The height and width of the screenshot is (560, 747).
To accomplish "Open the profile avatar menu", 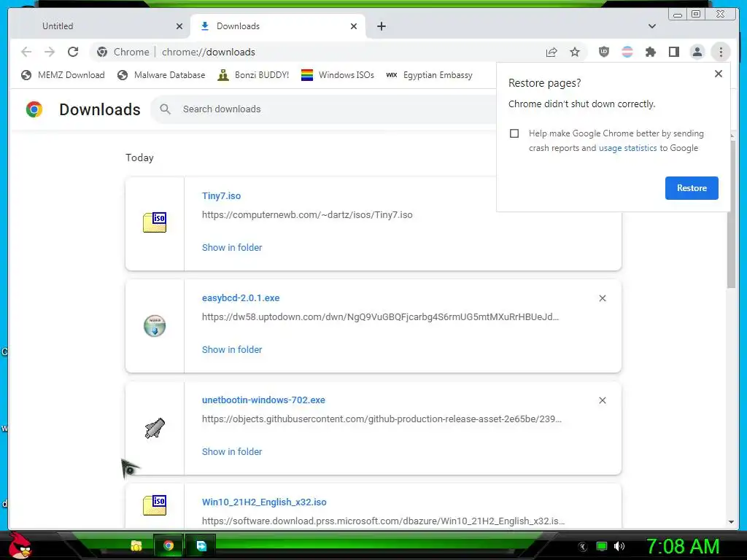I will (x=697, y=52).
